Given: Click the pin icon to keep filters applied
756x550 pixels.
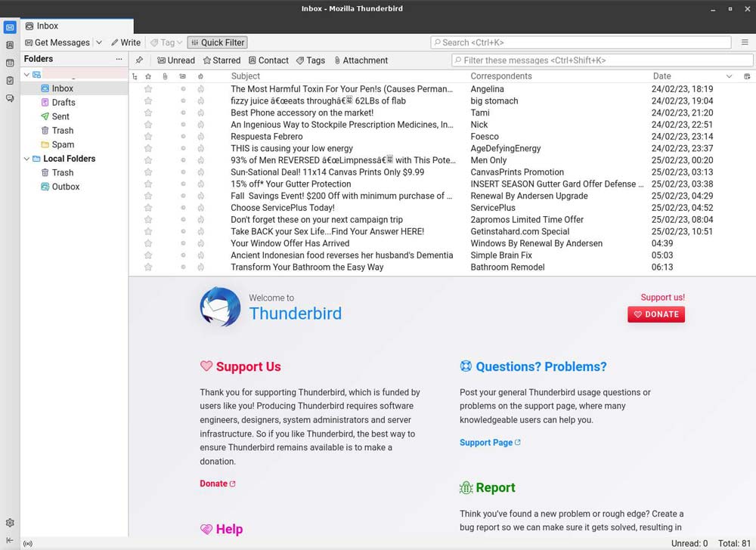Looking at the screenshot, I should (139, 60).
